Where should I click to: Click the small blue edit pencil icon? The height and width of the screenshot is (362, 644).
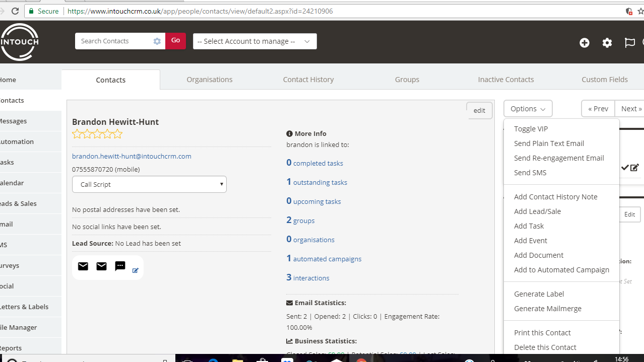click(x=136, y=270)
